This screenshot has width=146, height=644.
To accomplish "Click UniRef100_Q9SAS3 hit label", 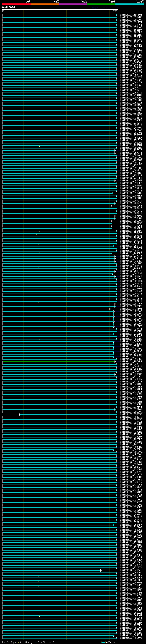I will [x=131, y=414].
